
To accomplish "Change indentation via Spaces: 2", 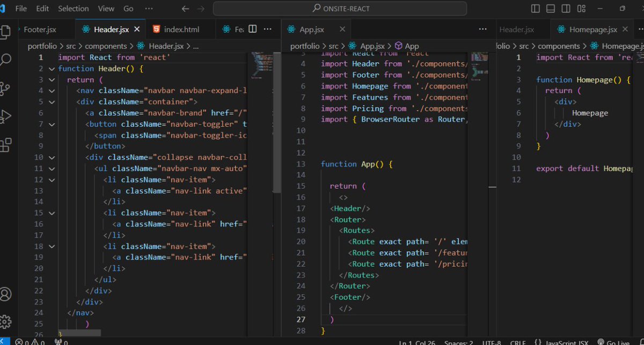I will click(459, 343).
